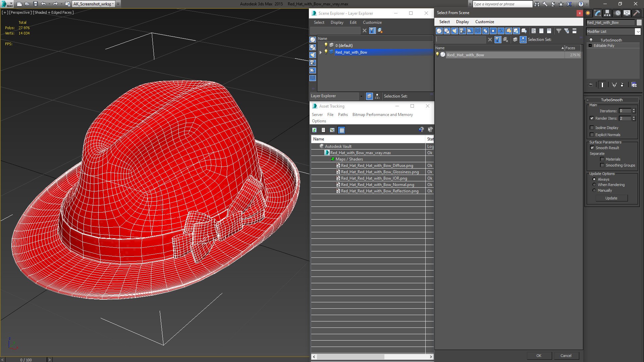Enable Separate by Smoothing Groups checkbox

[602, 165]
